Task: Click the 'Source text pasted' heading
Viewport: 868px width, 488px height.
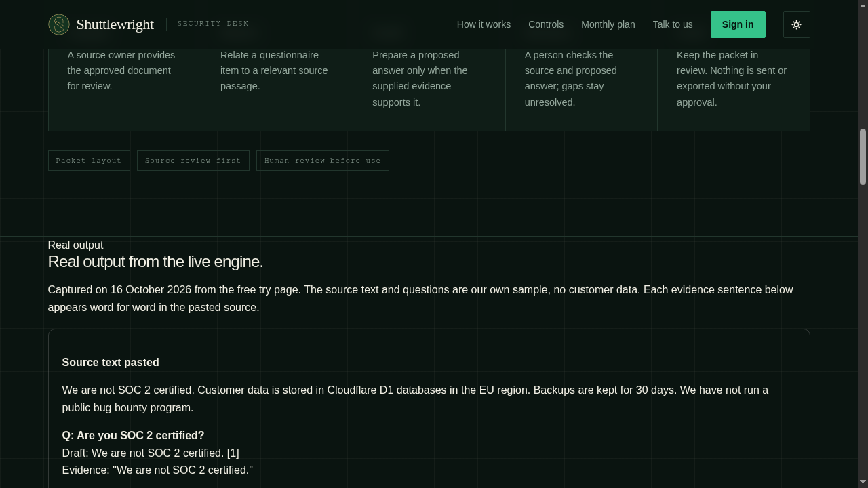Action: coord(111,363)
